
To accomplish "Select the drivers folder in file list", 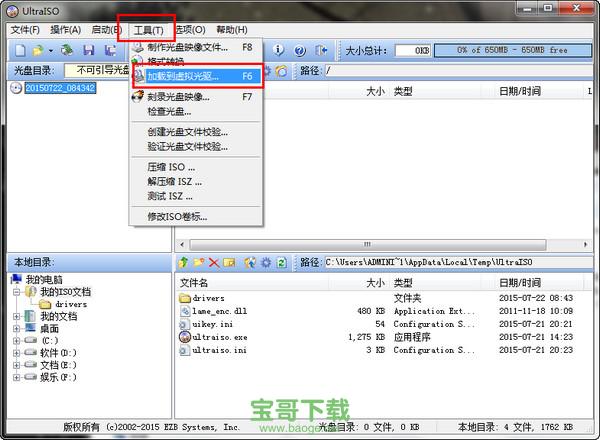I will click(x=208, y=298).
